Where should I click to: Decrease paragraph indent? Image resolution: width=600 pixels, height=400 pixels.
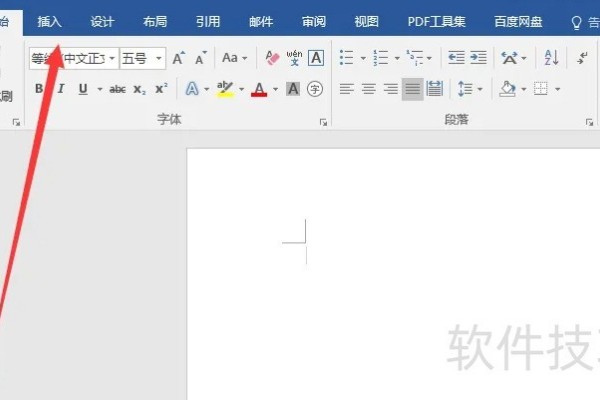point(457,58)
